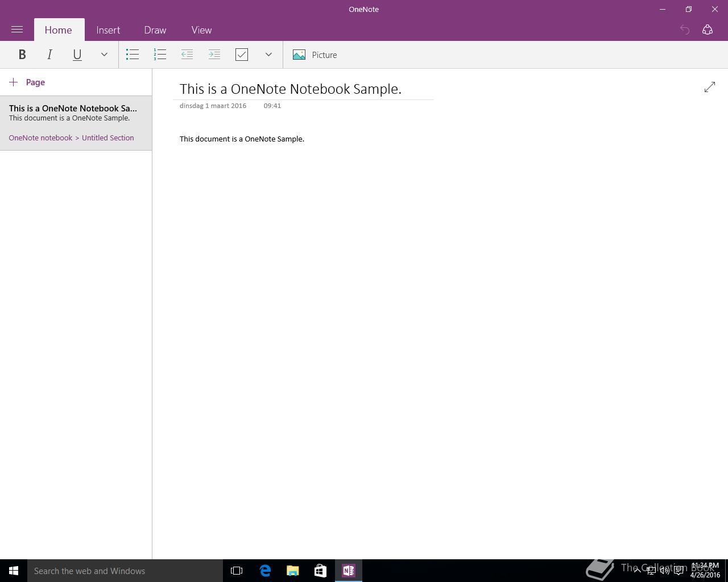Enter full screen with the expand arrows
728x582 pixels.
[710, 87]
